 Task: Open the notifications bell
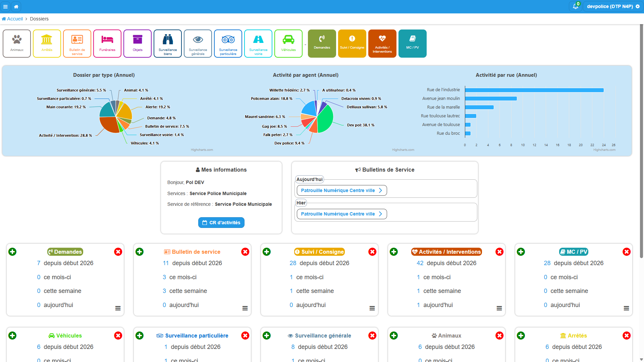coord(576,6)
